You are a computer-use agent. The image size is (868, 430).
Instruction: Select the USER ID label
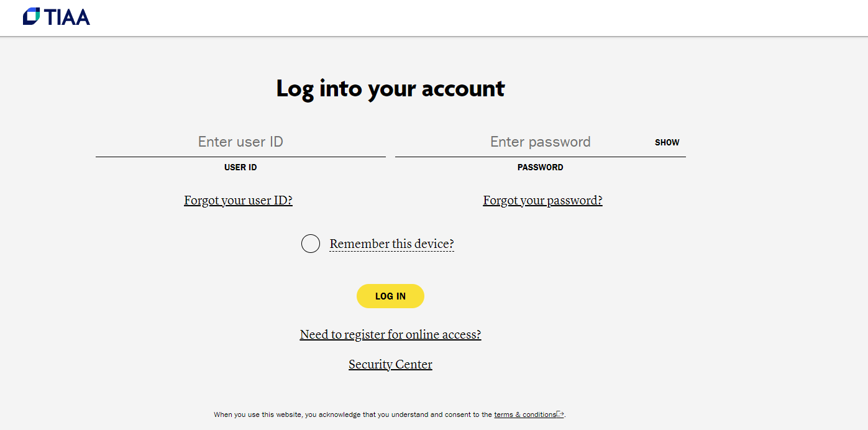240,167
